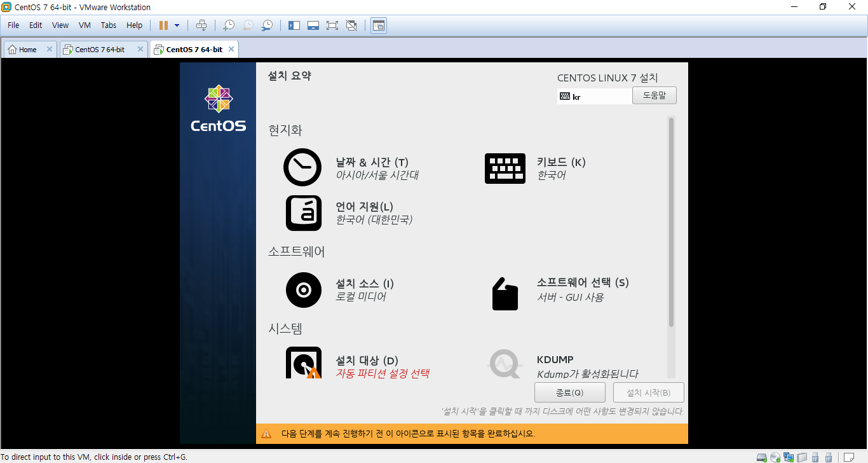Click the 시스템 section header
Viewport: 868px width, 463px height.
point(285,329)
